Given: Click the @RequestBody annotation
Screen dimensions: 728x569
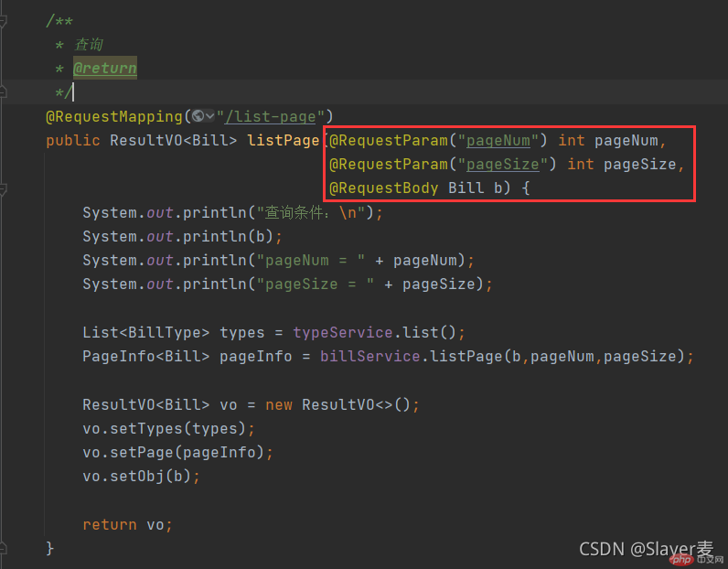Looking at the screenshot, I should [383, 188].
